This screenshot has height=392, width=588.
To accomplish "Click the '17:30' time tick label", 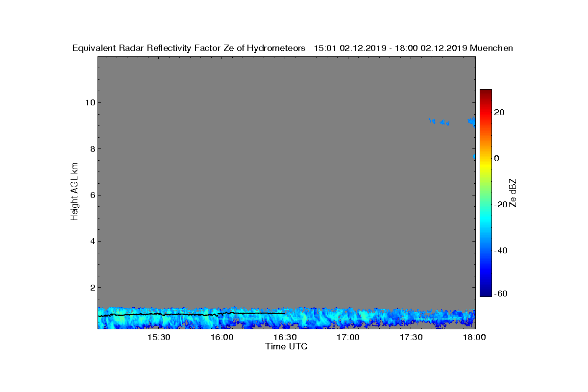I will coord(412,338).
